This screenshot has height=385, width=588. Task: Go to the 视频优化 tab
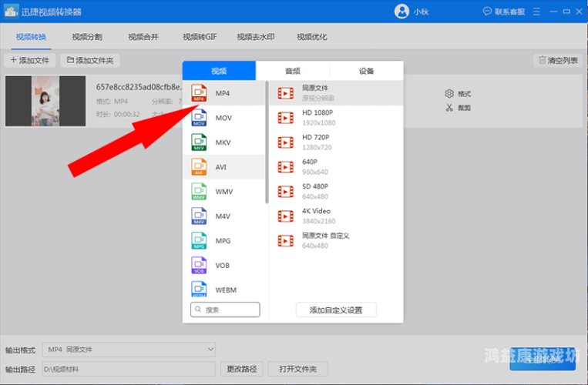click(x=312, y=37)
